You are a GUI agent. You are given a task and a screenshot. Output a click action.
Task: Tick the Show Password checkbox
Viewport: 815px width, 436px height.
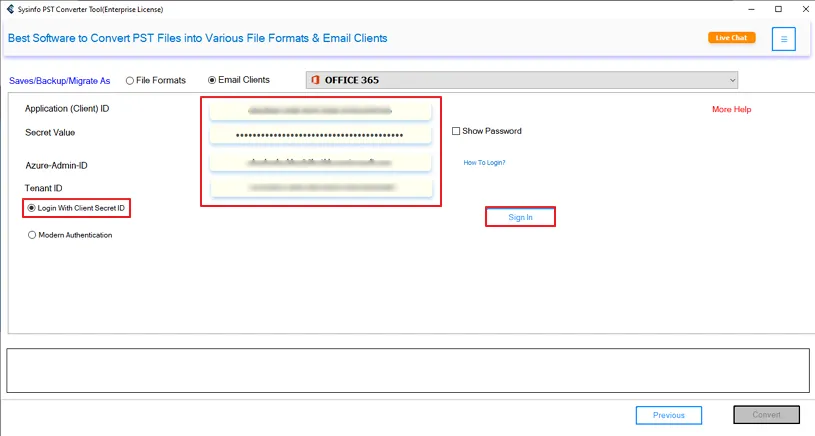click(x=456, y=131)
